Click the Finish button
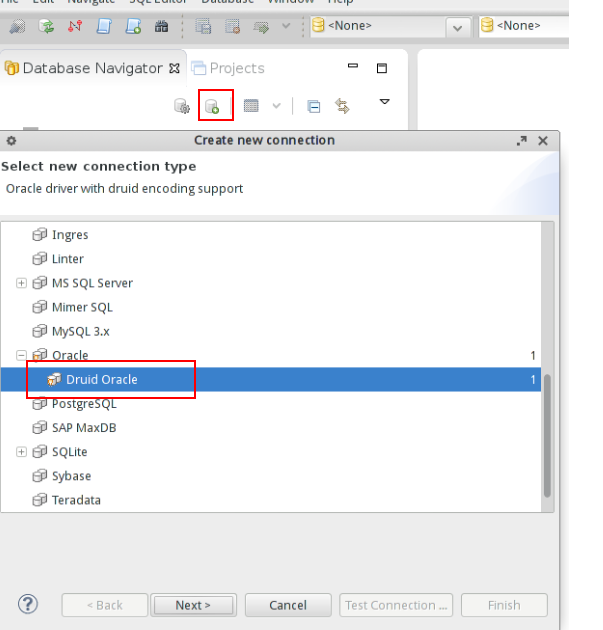This screenshot has width=603, height=630. pyautogui.click(x=504, y=605)
